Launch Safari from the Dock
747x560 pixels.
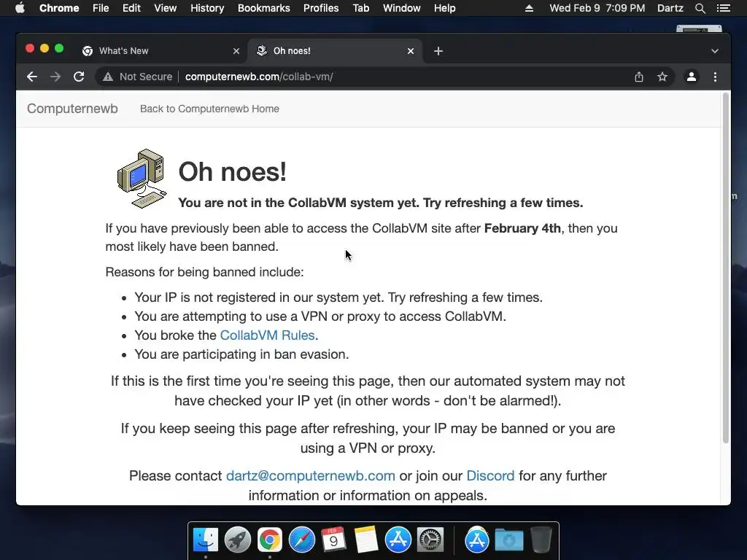[x=301, y=540]
